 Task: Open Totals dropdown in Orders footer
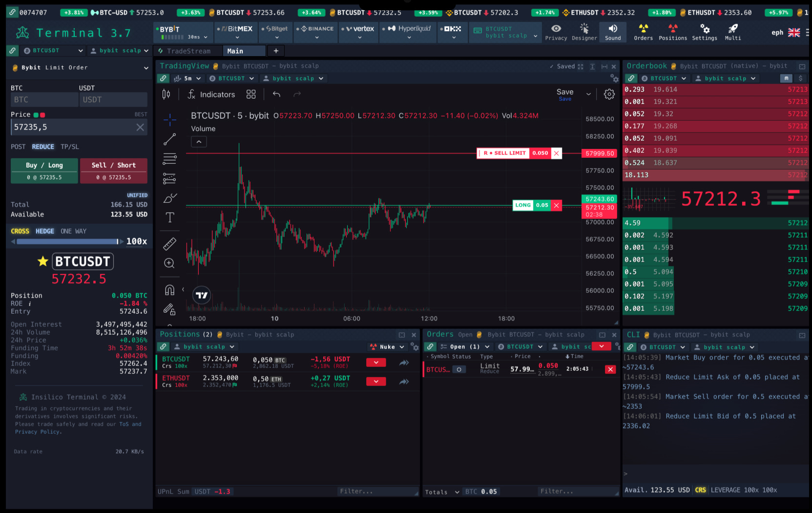(x=442, y=492)
